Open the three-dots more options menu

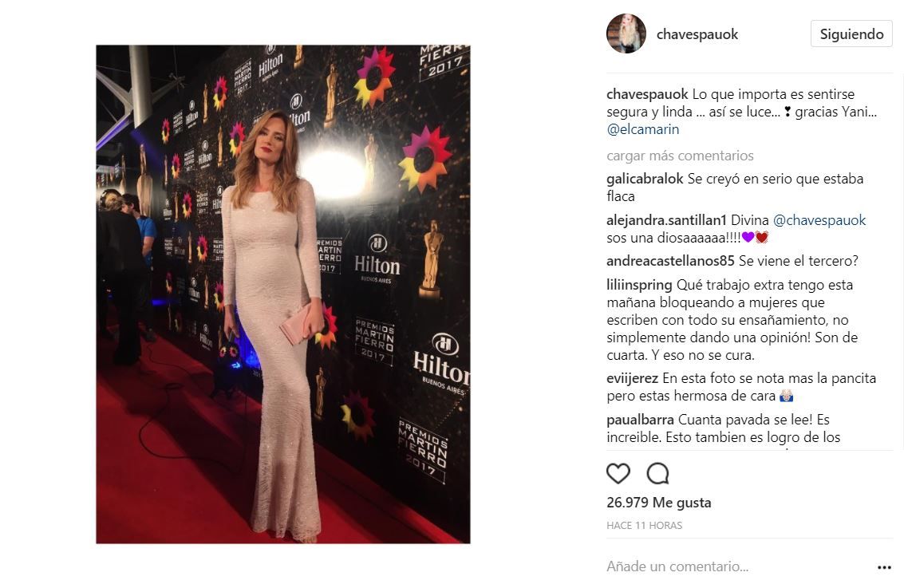[x=884, y=567]
